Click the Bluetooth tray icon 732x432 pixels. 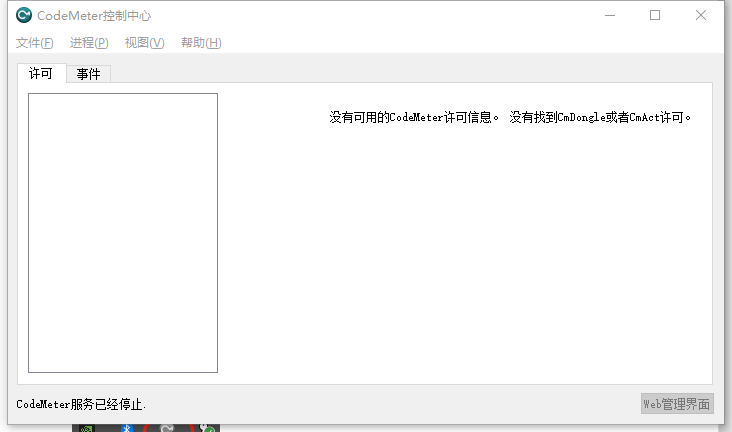[127, 428]
